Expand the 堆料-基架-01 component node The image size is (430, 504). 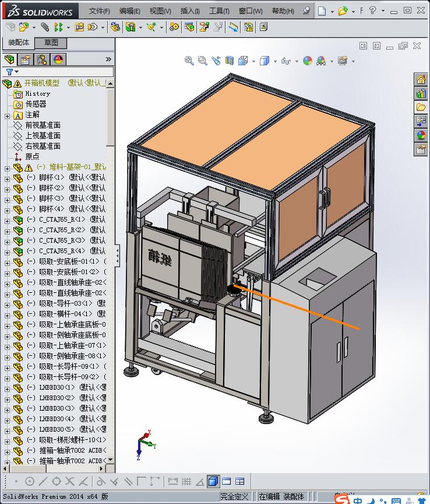coord(7,169)
